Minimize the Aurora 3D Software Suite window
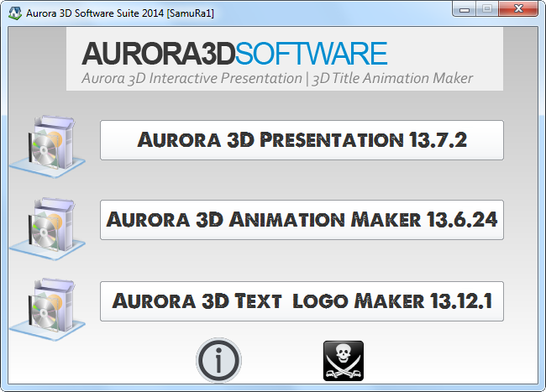Viewport: 546px width, 392px height. point(465,9)
